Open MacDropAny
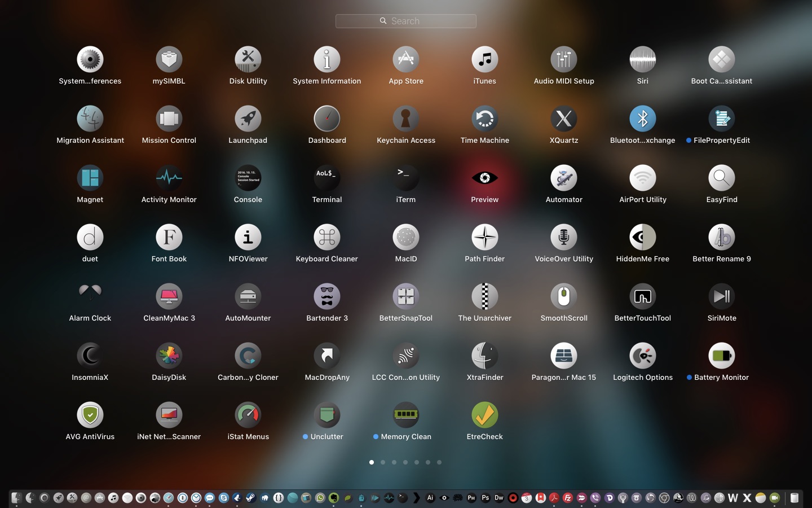The image size is (812, 508). coord(327,356)
